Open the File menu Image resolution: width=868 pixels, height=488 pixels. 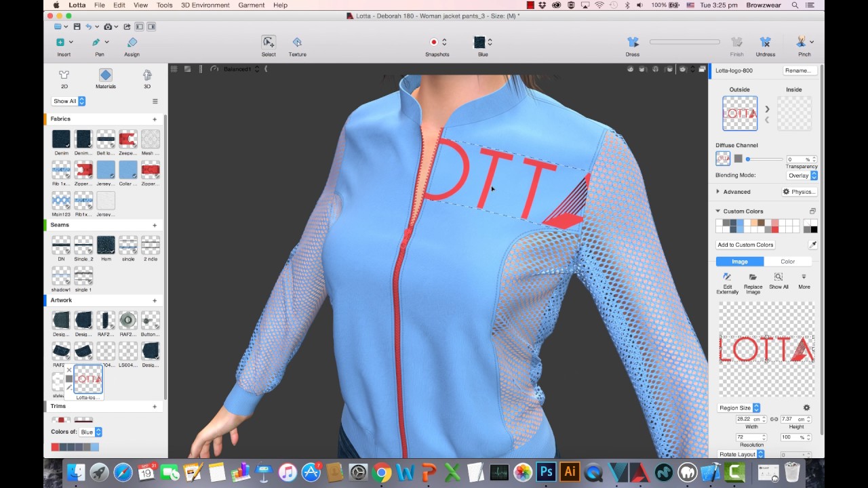(100, 5)
